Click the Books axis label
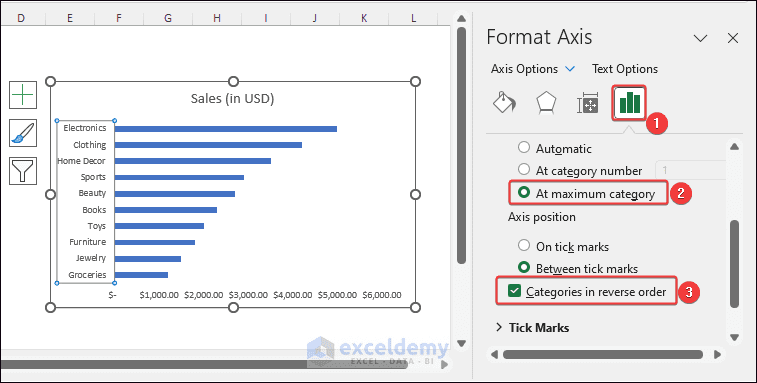Image resolution: width=757 pixels, height=383 pixels. point(94,210)
